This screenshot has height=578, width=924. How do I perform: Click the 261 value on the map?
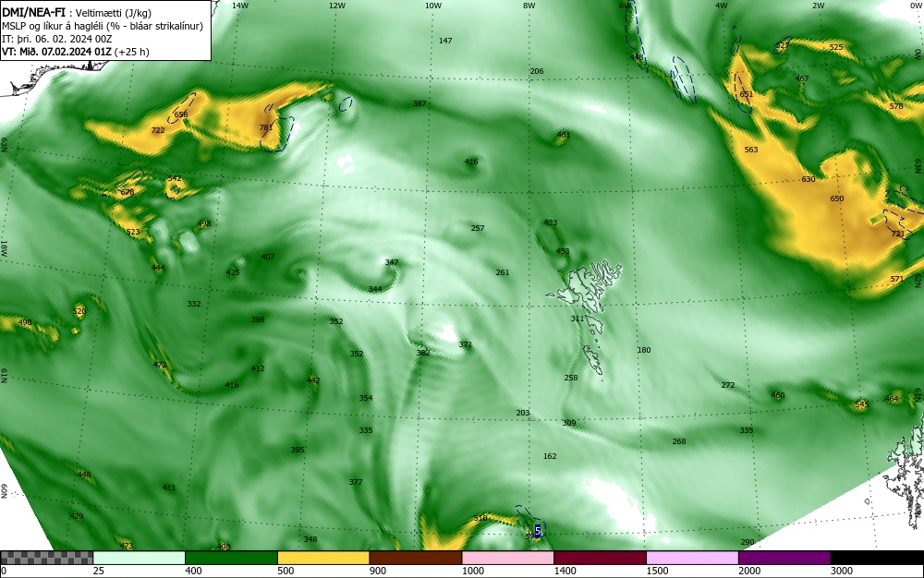[503, 272]
